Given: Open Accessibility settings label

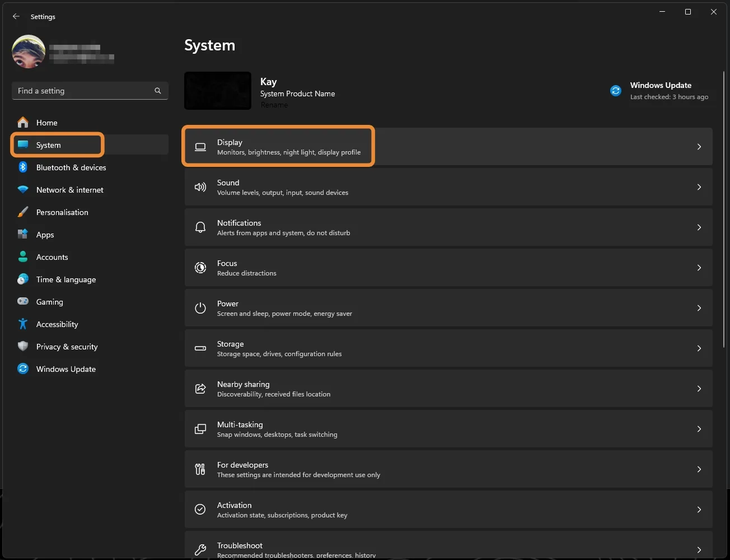Looking at the screenshot, I should [x=57, y=324].
